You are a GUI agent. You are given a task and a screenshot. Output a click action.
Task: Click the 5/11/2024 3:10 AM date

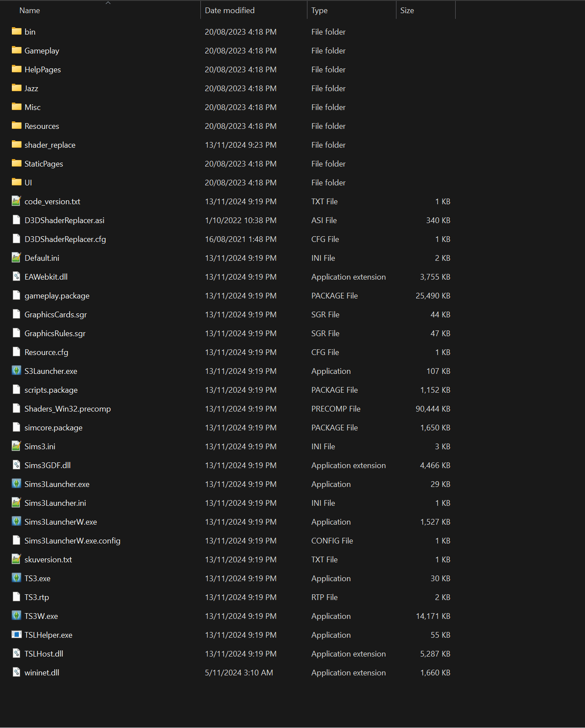(x=239, y=673)
